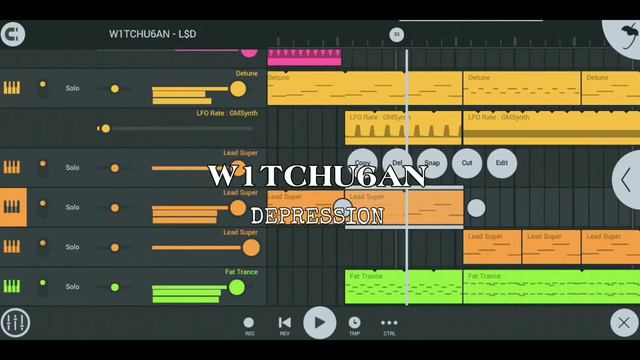
Task: Toggle mute on the Detune track
Action: coord(42,89)
